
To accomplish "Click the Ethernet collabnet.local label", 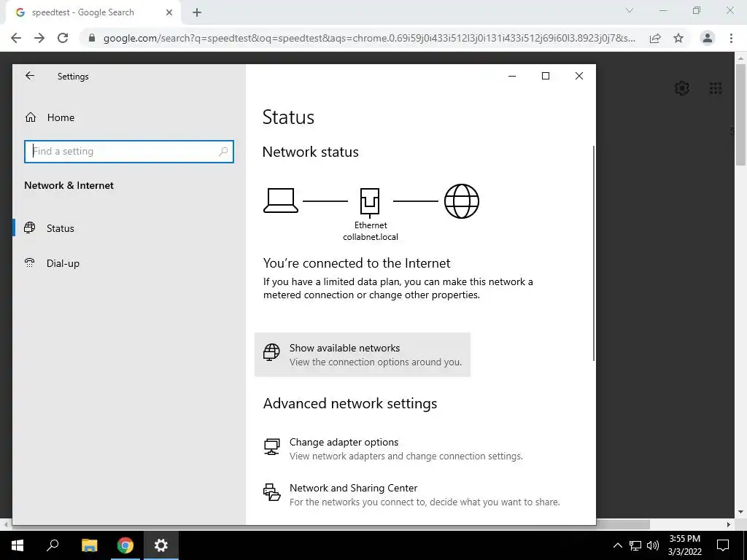I will pos(371,231).
